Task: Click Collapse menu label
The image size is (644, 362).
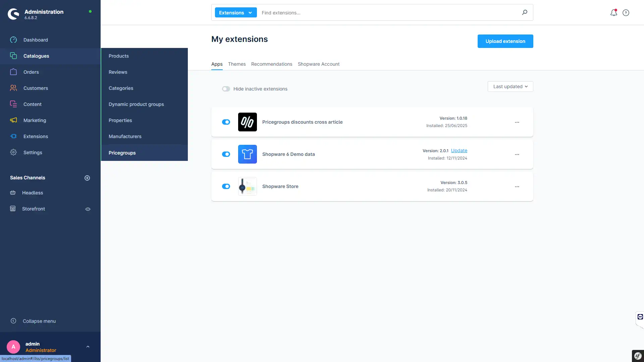Action: click(x=39, y=321)
